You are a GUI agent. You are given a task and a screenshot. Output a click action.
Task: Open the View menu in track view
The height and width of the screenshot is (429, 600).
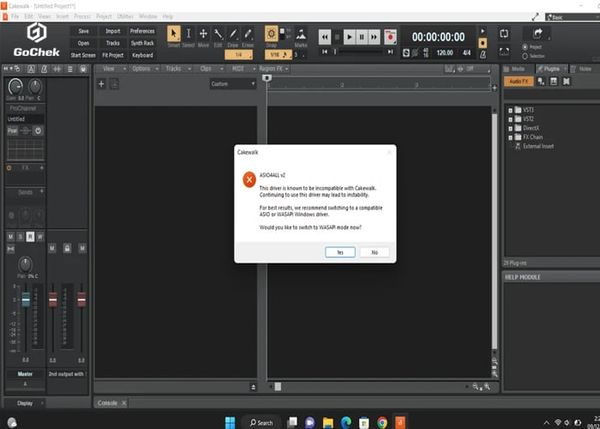click(112, 69)
